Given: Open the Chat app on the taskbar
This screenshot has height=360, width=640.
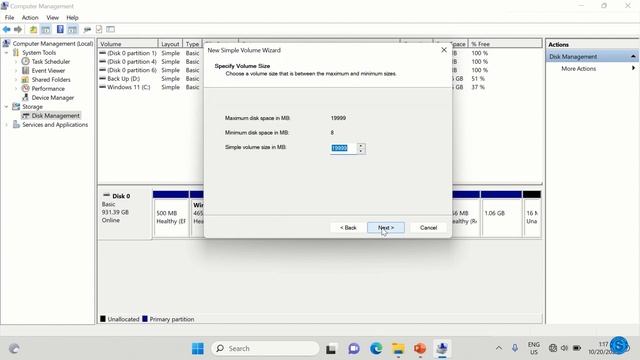Looking at the screenshot, I should (353, 349).
